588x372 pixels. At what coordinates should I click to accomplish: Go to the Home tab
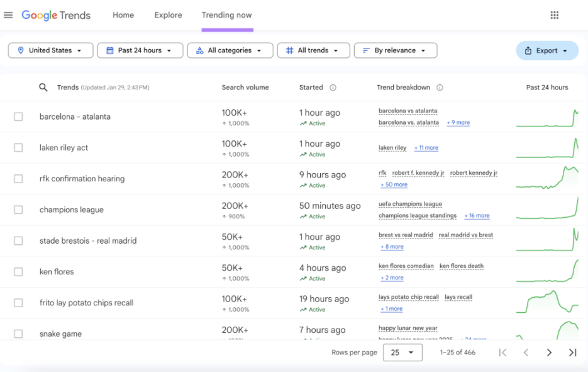click(123, 15)
